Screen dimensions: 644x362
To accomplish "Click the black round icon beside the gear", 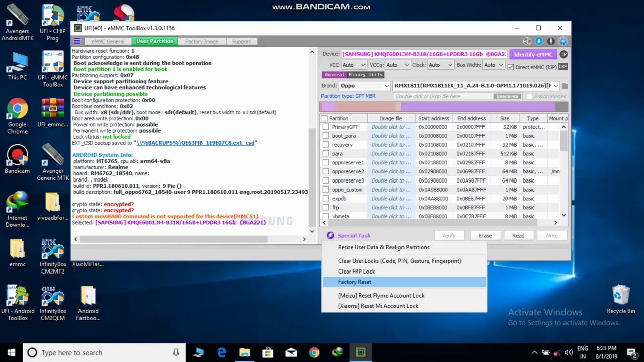I will pyautogui.click(x=551, y=41).
